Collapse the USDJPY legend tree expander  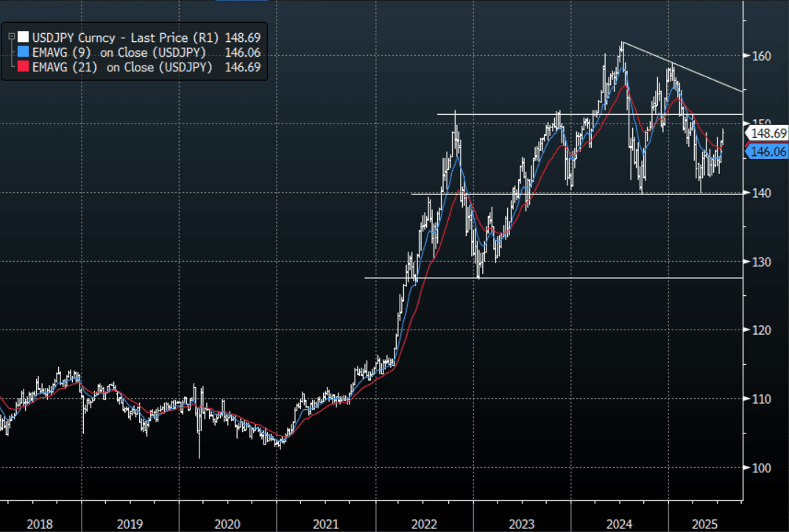10,36
